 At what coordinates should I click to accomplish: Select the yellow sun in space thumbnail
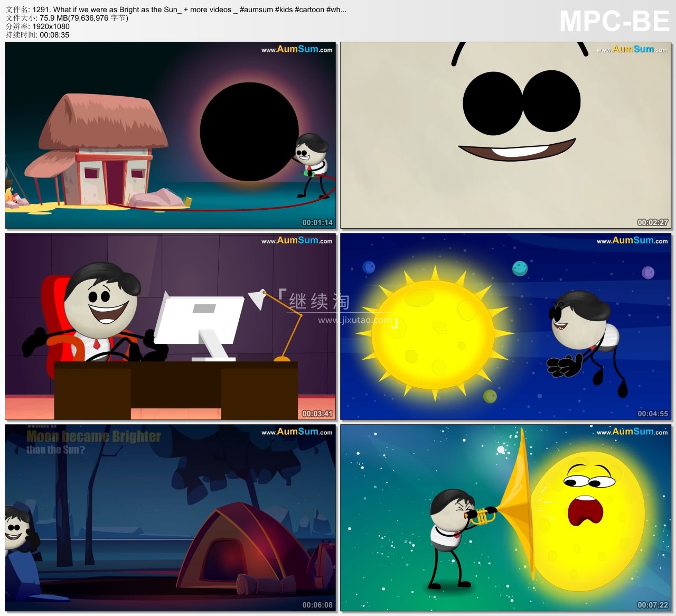(x=505, y=326)
